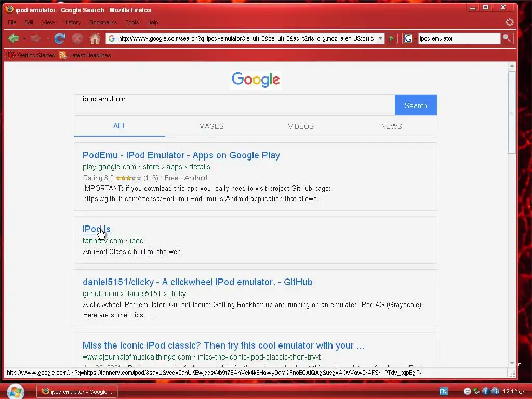
Task: Click github.com › daniel5151 › clicky text
Action: coord(135,294)
